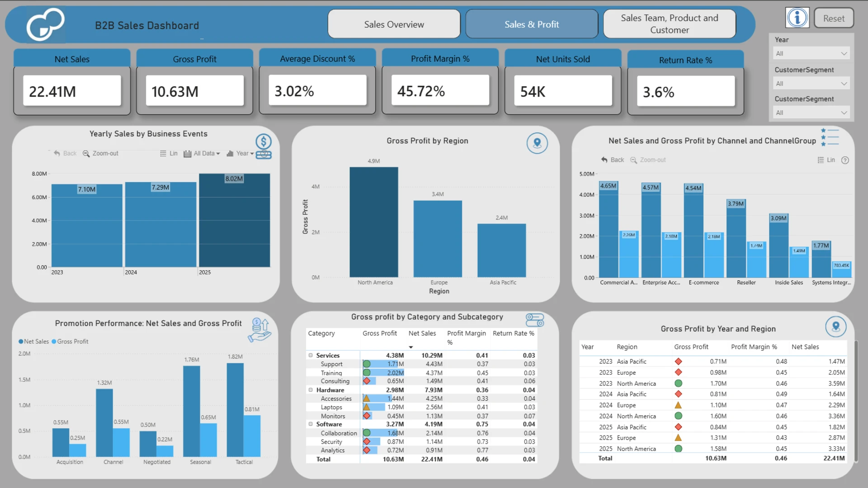The height and width of the screenshot is (488, 868).
Task: Select the North America bar in Gross Profit by Region
Action: tap(374, 222)
